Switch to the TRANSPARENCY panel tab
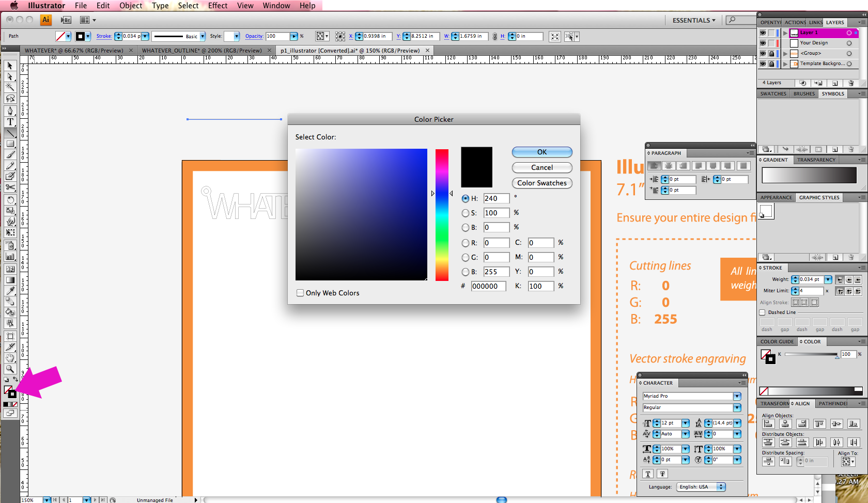868x503 pixels. pyautogui.click(x=816, y=160)
